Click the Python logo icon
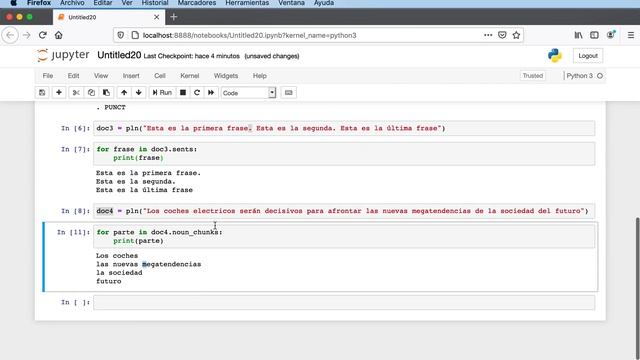The height and width of the screenshot is (360, 640). coord(555,56)
